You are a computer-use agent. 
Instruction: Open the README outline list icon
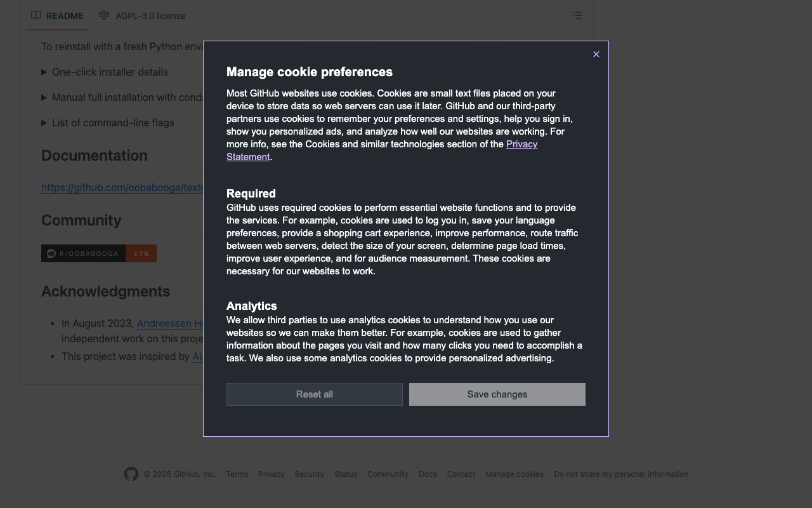tap(577, 15)
